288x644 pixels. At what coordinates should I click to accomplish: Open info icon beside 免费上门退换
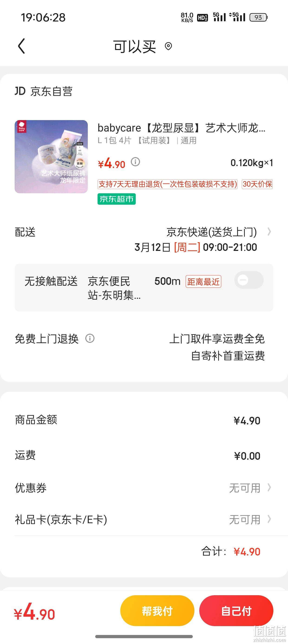(90, 338)
